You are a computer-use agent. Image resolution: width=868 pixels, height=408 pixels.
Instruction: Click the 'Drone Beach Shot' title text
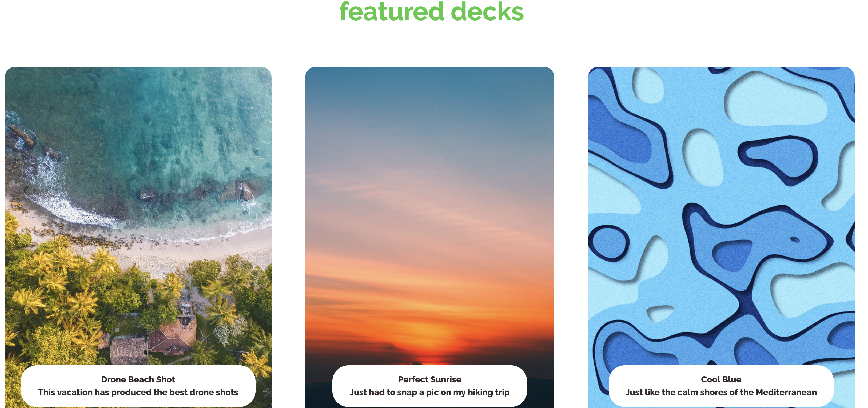(138, 379)
